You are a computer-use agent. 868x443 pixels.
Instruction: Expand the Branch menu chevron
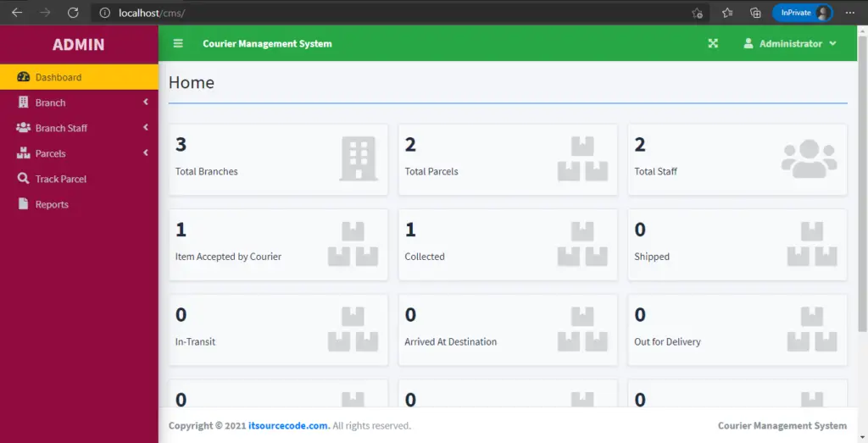click(x=146, y=102)
